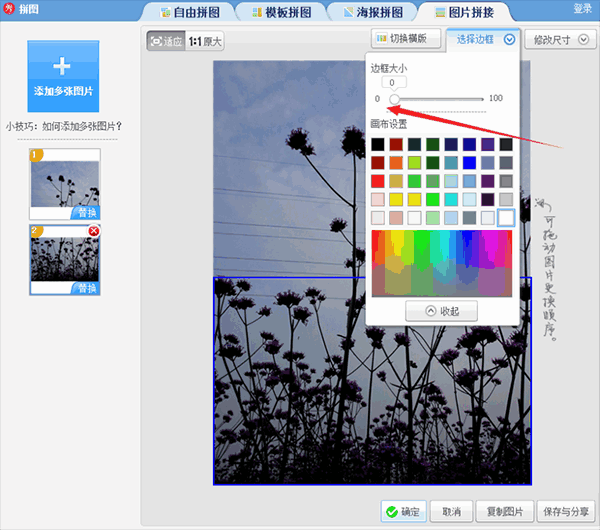Screen dimensions: 600x530
Task: Click the 保存与分享 button
Action: (566, 511)
